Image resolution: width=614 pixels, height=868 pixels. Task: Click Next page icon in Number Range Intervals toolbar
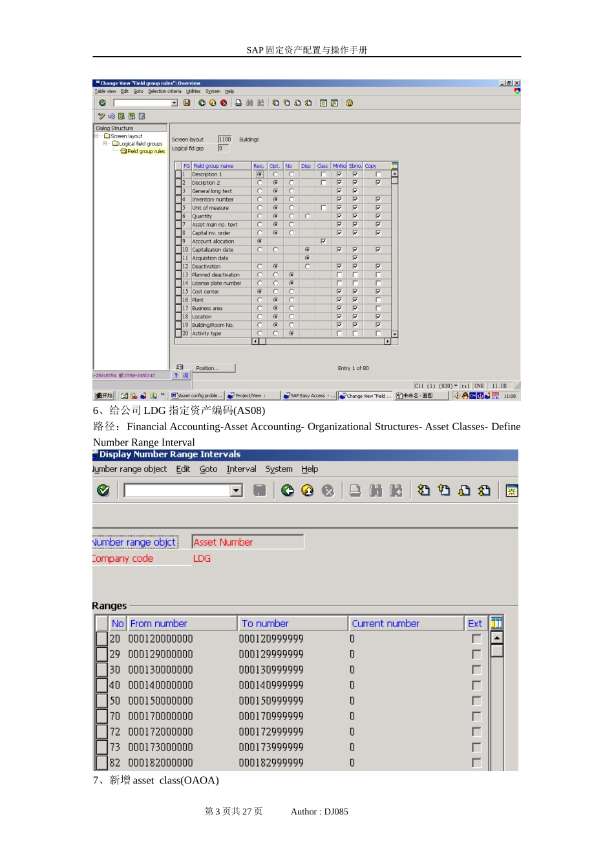click(x=464, y=491)
